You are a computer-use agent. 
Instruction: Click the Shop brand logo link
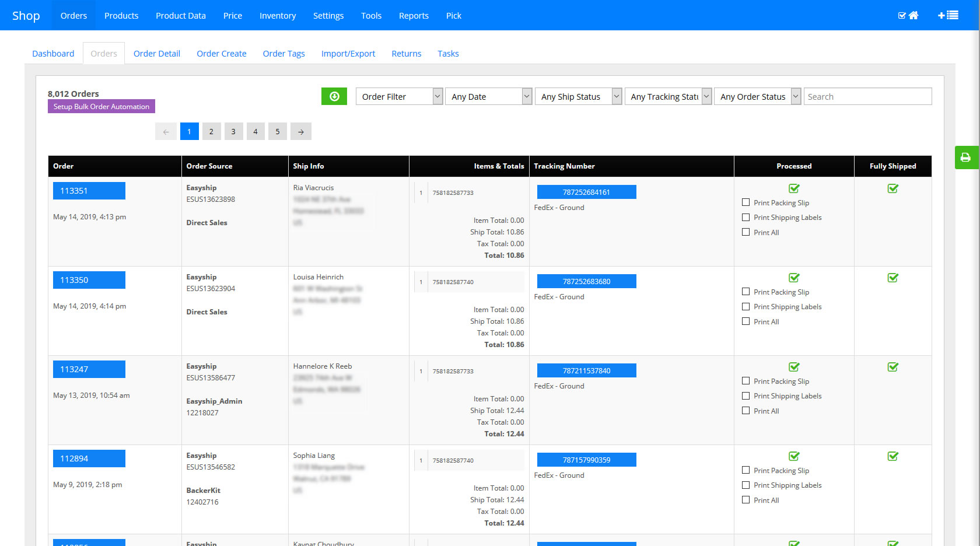tap(26, 16)
